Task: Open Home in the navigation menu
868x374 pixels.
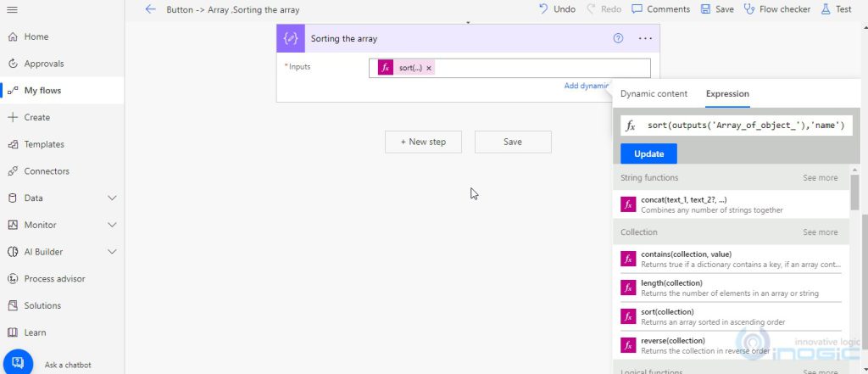Action: 62,37
